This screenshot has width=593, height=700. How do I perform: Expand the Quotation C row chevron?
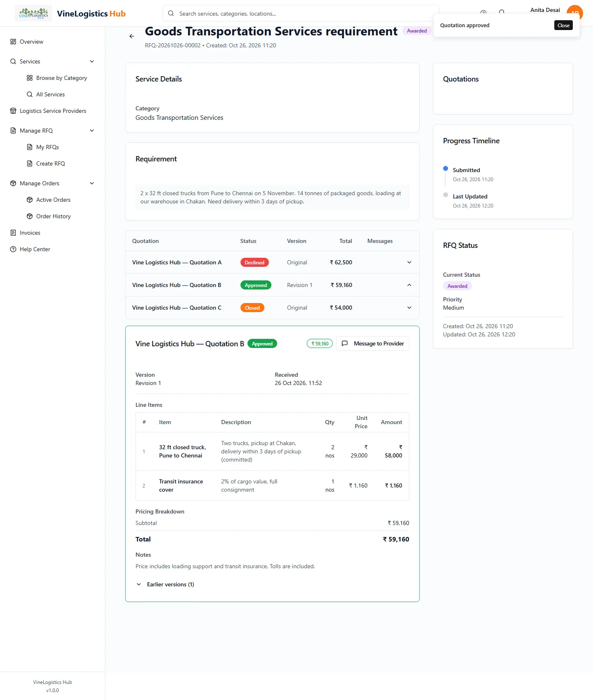pos(409,308)
